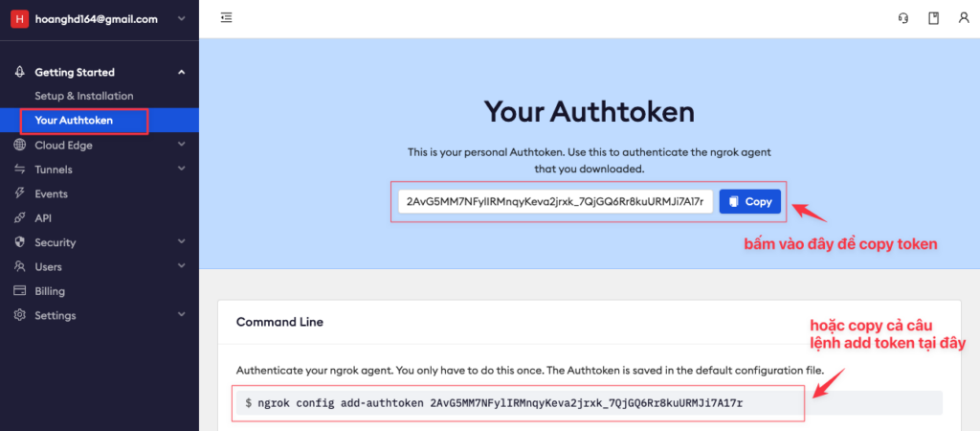Click the authtoken text field
The image size is (980, 431).
tap(556, 201)
